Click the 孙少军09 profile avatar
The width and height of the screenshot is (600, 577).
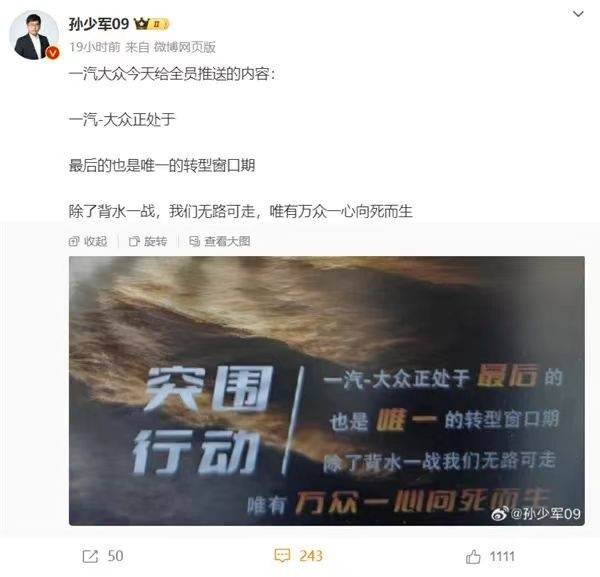click(x=34, y=35)
